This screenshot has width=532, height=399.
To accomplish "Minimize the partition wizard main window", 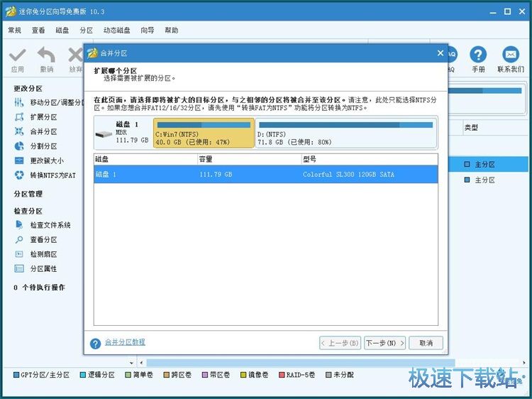I will (x=493, y=12).
